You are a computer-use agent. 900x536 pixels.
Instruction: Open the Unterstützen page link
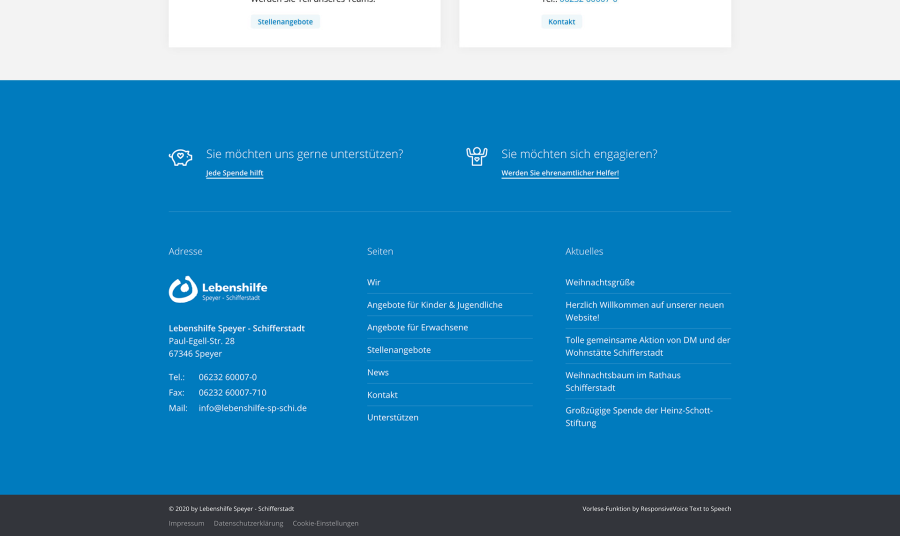(x=393, y=417)
